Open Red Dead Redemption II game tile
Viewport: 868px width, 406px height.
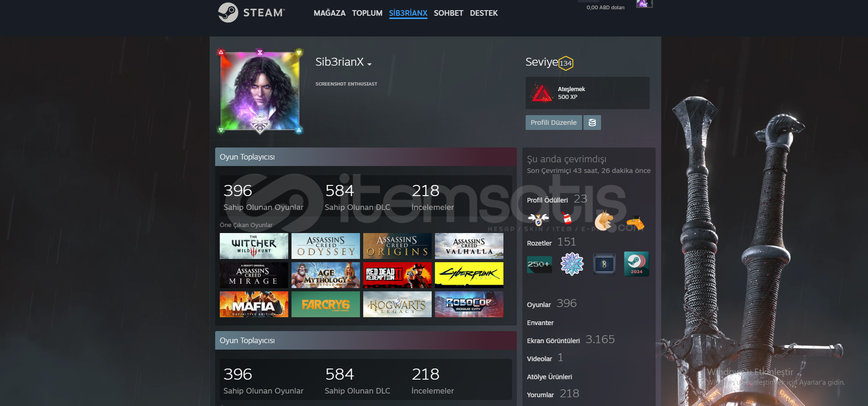tap(397, 275)
